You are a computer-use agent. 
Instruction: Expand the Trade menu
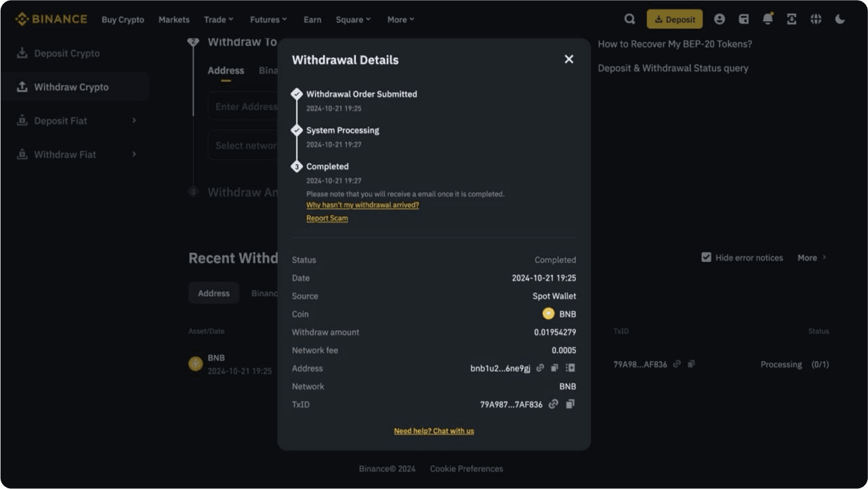click(x=219, y=20)
